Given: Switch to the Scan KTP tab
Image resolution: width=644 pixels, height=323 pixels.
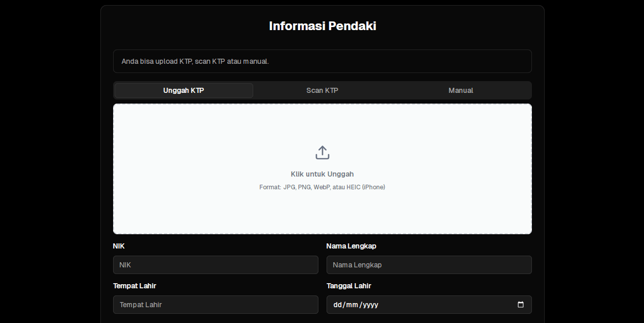Looking at the screenshot, I should click(x=322, y=90).
